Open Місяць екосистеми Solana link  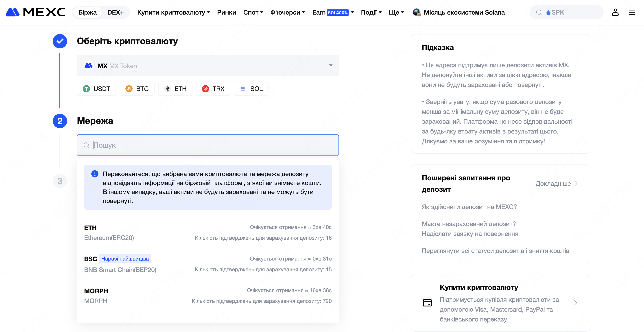click(x=464, y=12)
